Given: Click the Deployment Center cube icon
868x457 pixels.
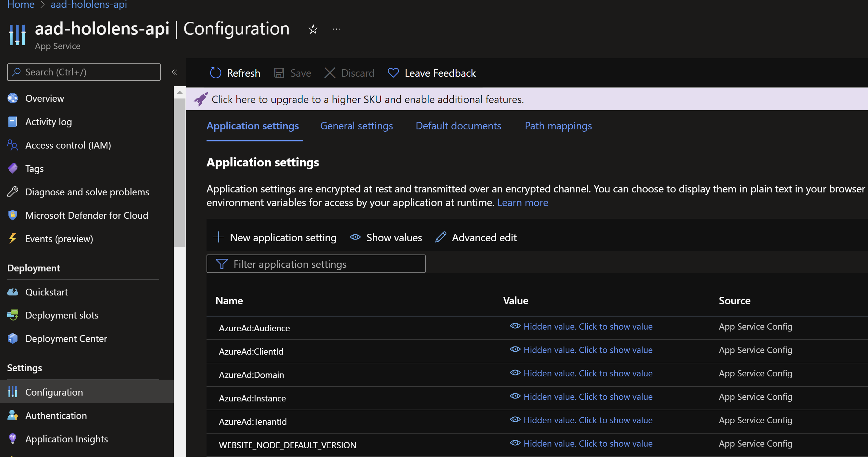Looking at the screenshot, I should click(x=13, y=338).
